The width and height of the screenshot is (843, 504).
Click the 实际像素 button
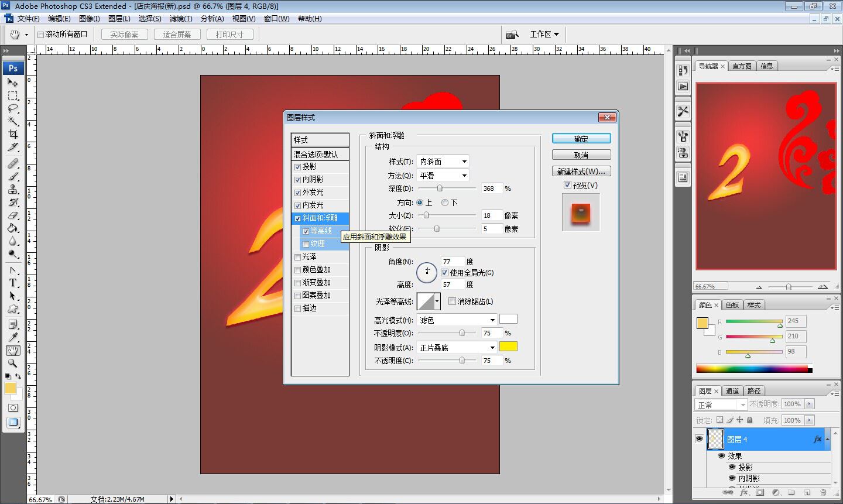click(125, 35)
